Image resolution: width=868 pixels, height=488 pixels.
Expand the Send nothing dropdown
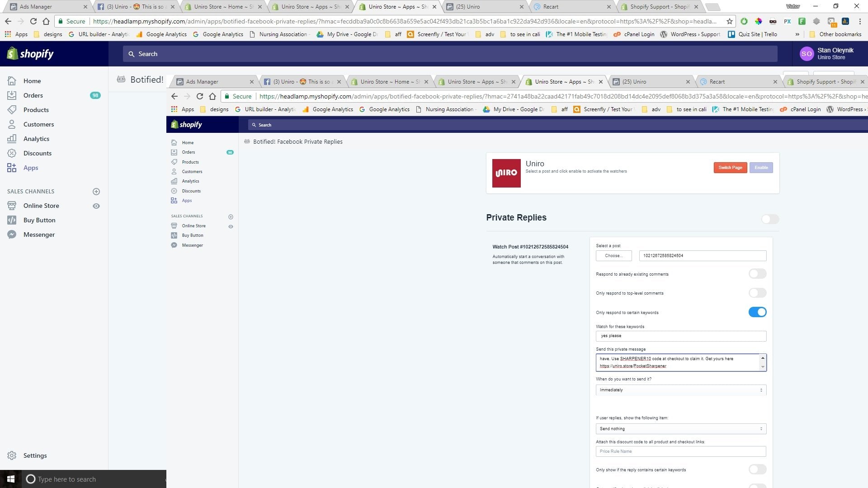click(x=680, y=429)
